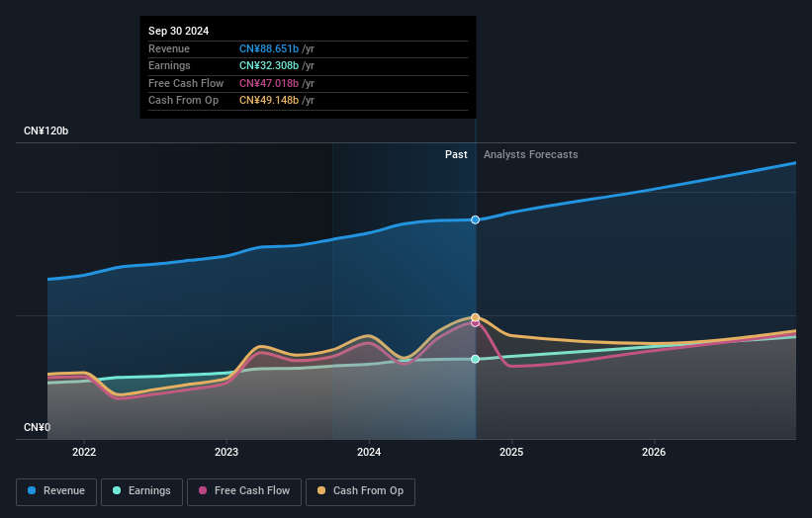Toggle the Revenue series legend button
The width and height of the screenshot is (812, 518).
(x=56, y=491)
